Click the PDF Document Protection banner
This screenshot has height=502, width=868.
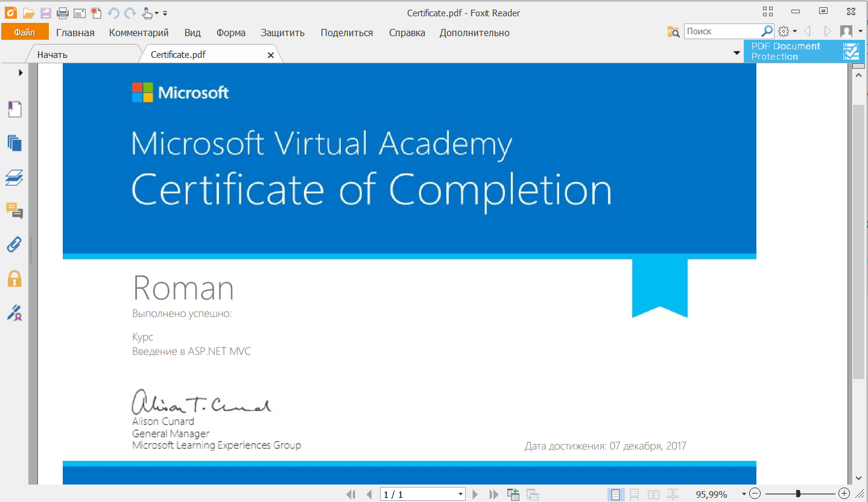tap(805, 51)
